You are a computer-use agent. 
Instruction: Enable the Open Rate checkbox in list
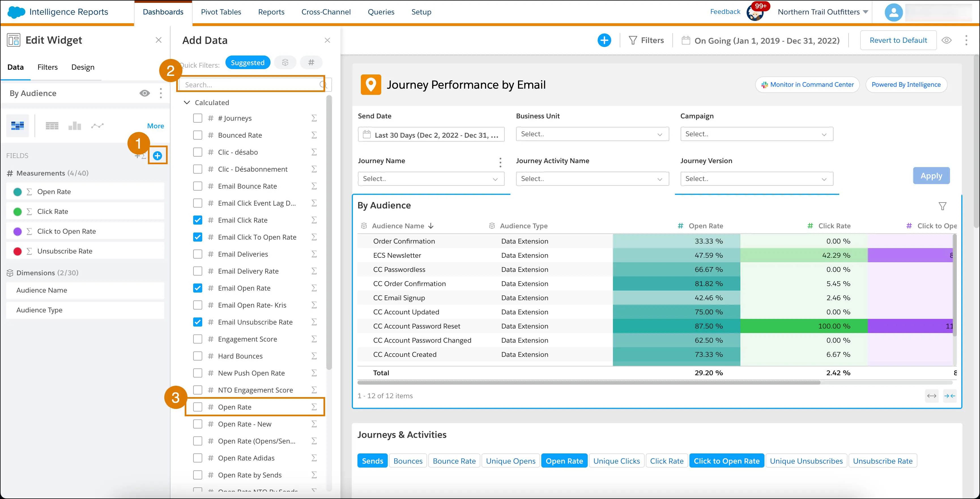198,407
